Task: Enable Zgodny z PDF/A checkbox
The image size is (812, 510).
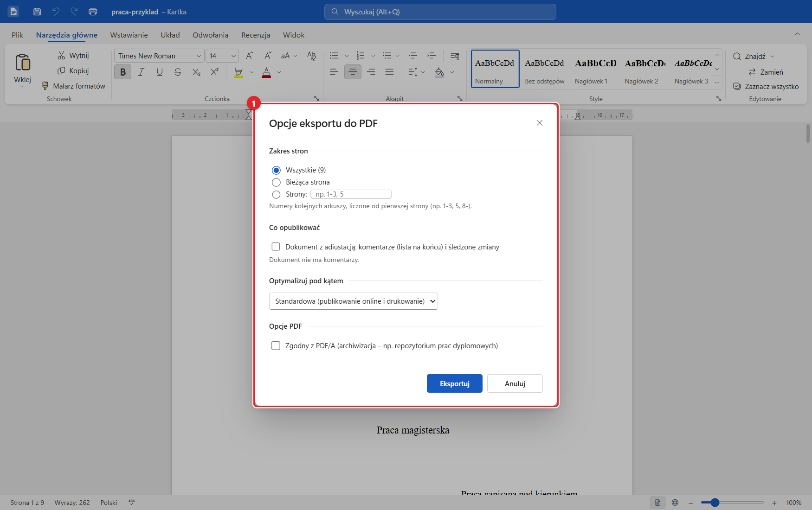Action: (276, 345)
